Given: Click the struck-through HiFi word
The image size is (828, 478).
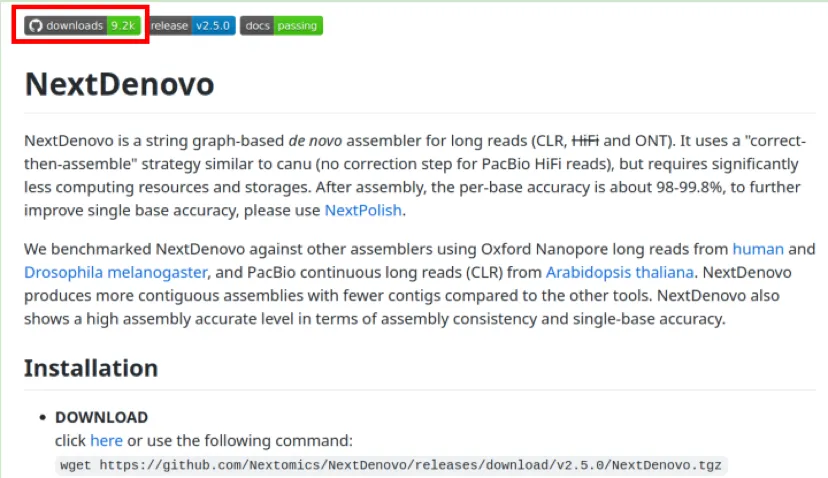Looking at the screenshot, I should pos(585,141).
